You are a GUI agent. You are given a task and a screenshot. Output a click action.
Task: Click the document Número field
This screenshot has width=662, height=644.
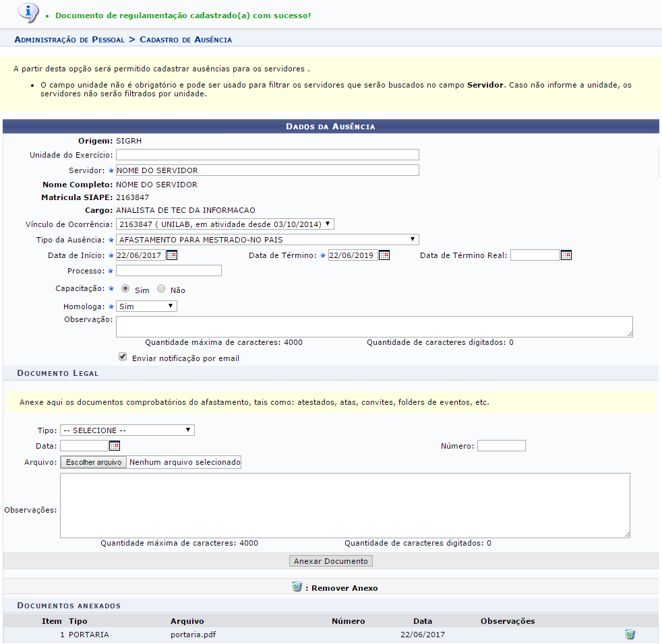(501, 446)
